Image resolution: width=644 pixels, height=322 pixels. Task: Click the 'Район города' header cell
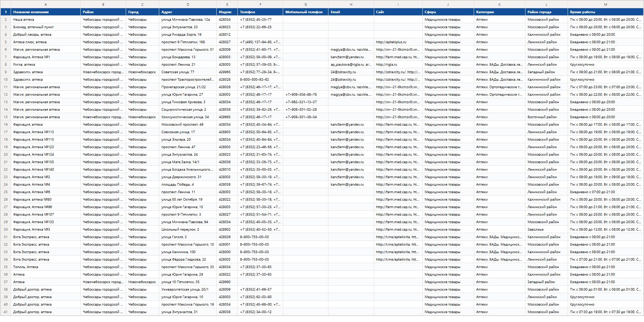click(x=547, y=12)
